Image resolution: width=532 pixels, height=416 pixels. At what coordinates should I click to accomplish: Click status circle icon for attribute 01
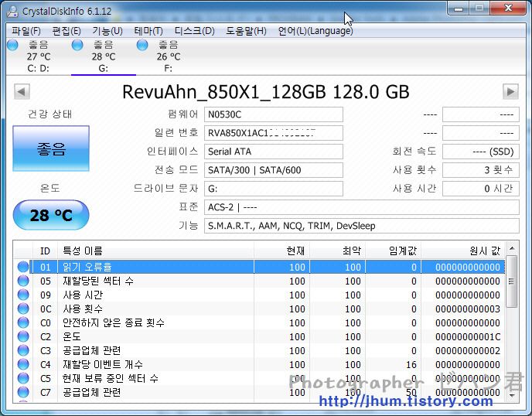point(23,267)
